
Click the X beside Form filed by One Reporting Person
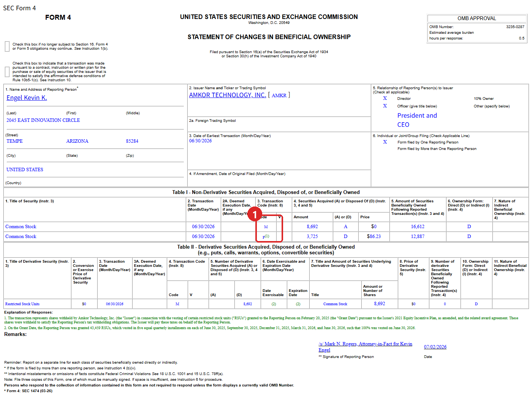tap(385, 142)
